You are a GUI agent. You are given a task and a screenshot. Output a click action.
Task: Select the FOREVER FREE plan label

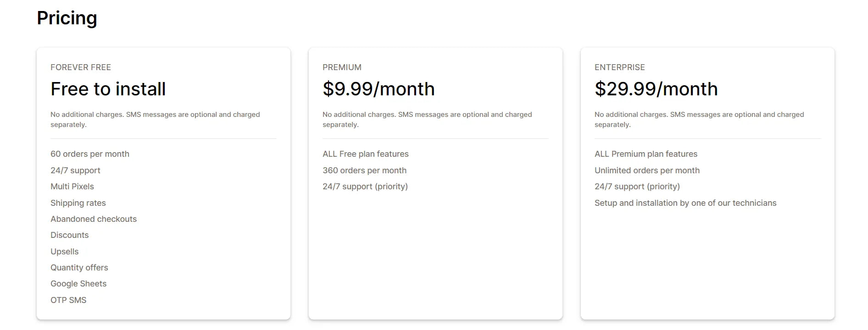point(81,67)
